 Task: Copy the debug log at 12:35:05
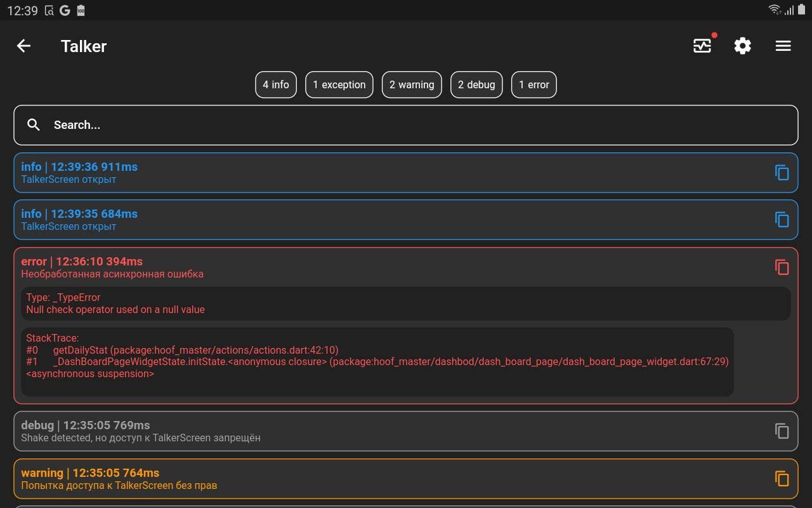click(782, 431)
